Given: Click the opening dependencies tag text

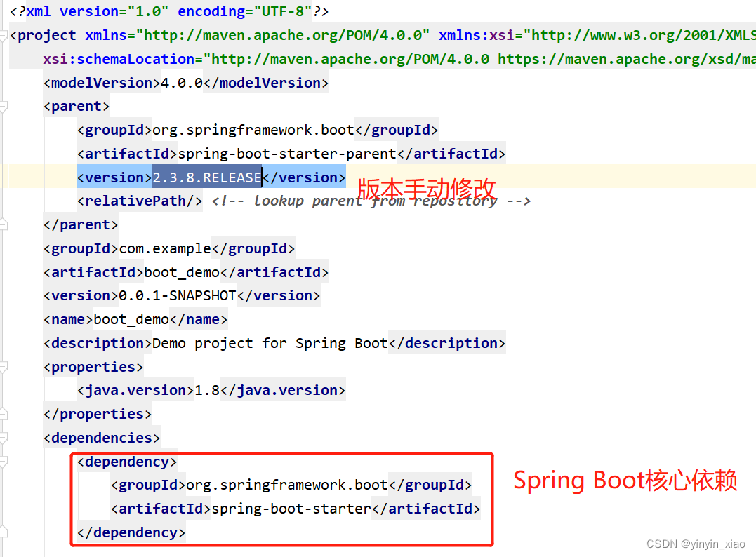Looking at the screenshot, I should pos(102,438).
